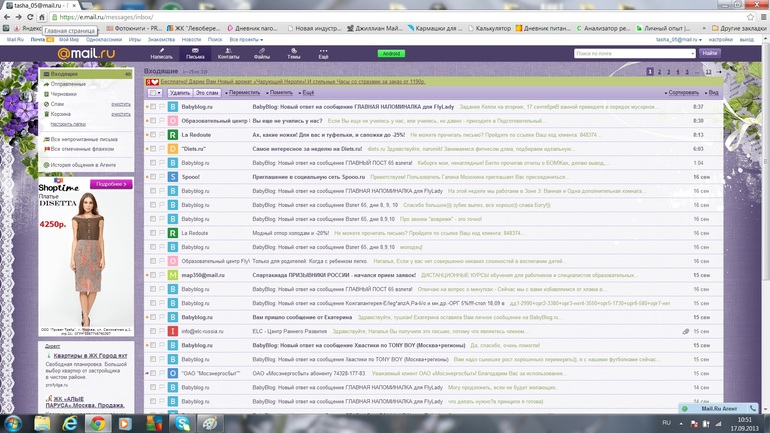Click the Написать compose icon
The height and width of the screenshot is (433, 770).
[x=161, y=52]
